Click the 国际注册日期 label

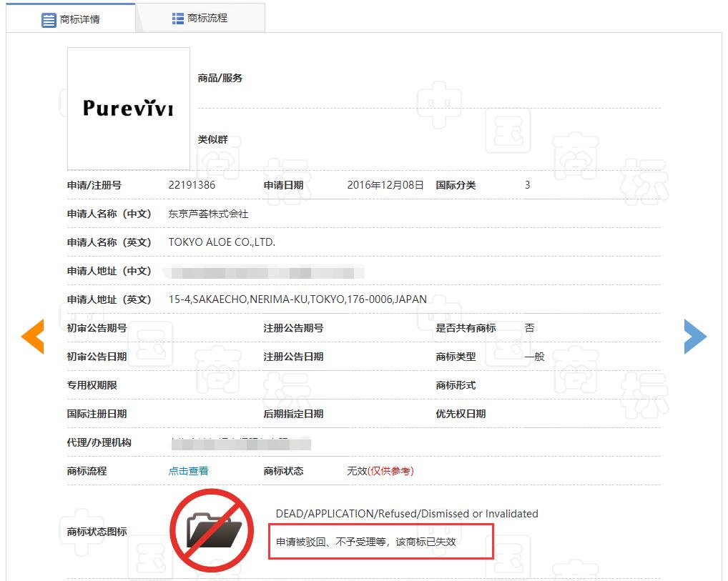97,414
